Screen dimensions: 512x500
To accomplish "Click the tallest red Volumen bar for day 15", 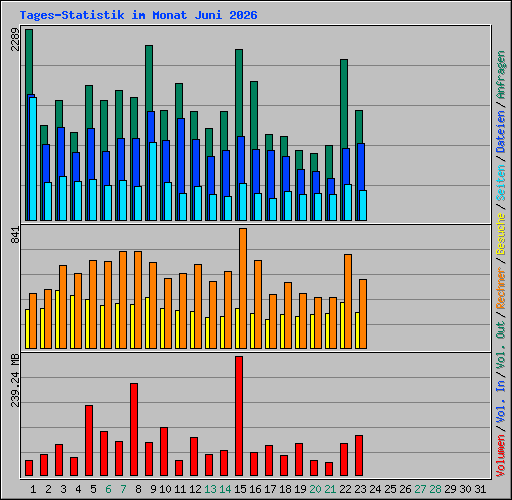I will (x=239, y=416).
